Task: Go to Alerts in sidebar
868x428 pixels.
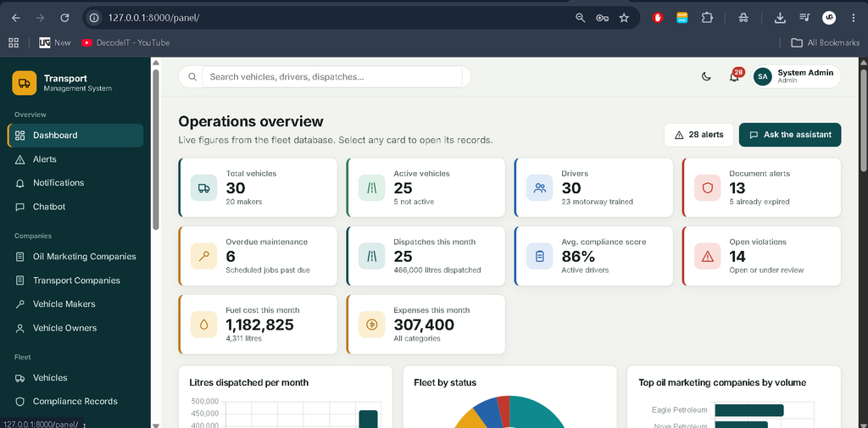Action: point(75,158)
